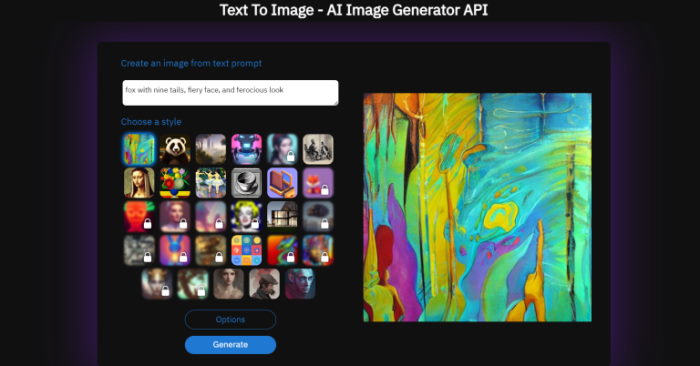
Task: Click the 'Choose a style' label
Action: click(151, 122)
